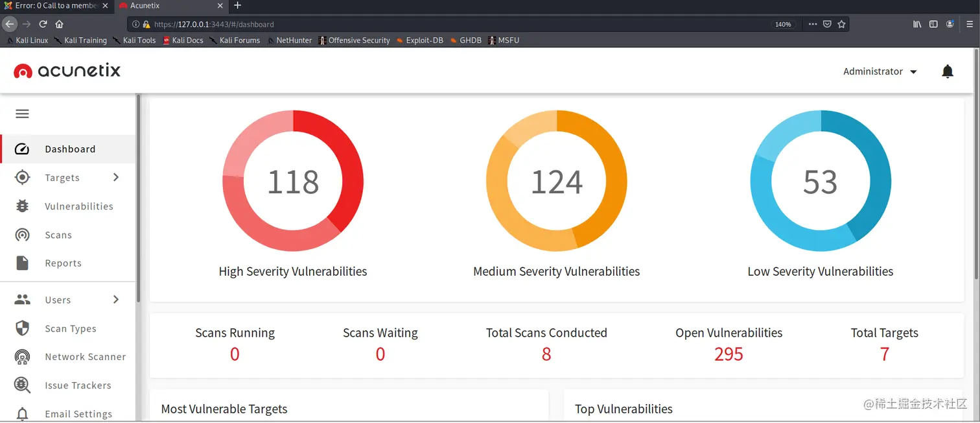Click the Low Severity donut chart

(821, 181)
